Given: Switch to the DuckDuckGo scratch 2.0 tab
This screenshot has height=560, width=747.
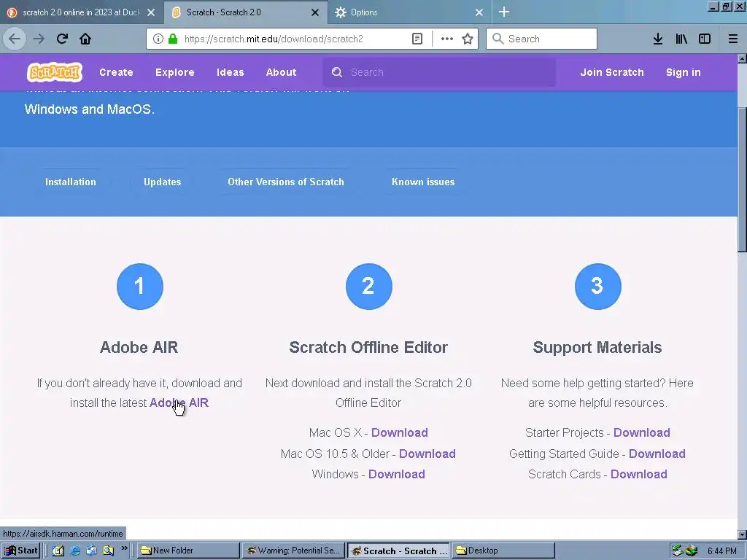Looking at the screenshot, I should [x=81, y=12].
